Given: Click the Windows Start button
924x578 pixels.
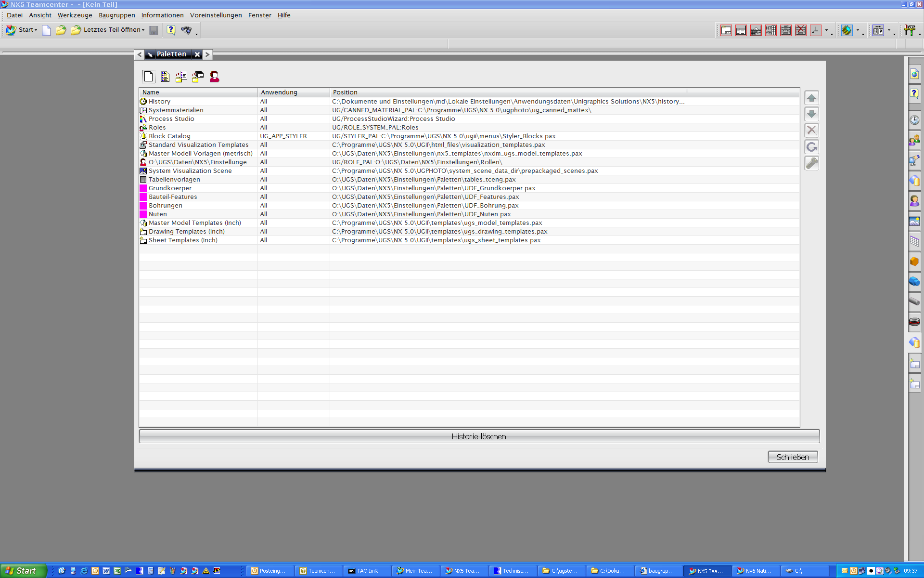Looking at the screenshot, I should coord(23,571).
